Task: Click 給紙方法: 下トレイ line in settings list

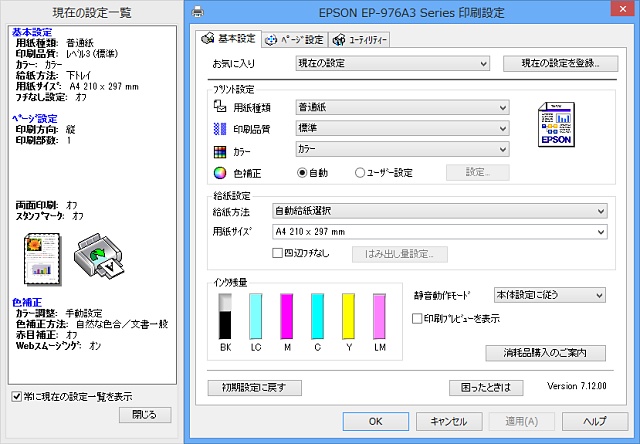Action: point(53,75)
